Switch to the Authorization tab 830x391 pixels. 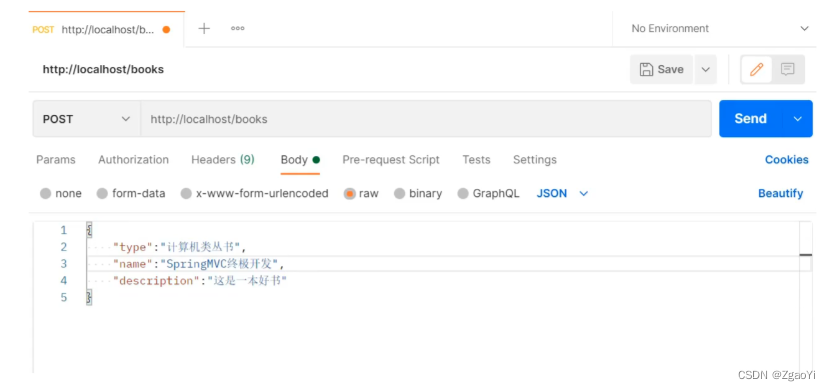pyautogui.click(x=133, y=160)
